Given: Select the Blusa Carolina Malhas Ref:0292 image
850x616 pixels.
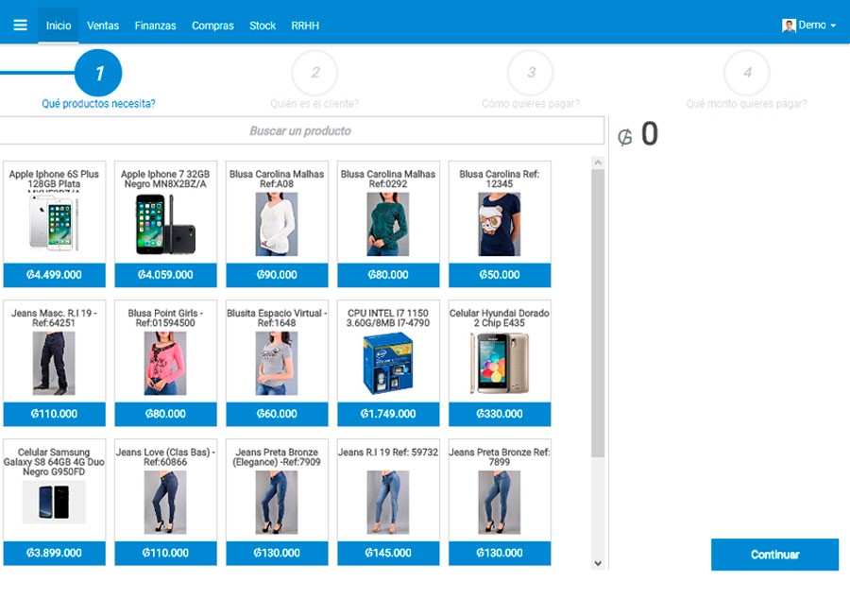Looking at the screenshot, I should [x=388, y=225].
